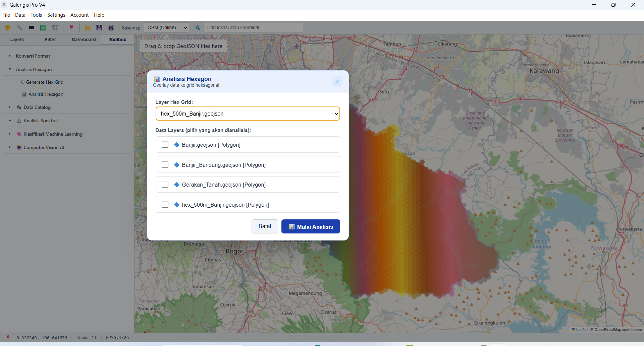Open the Data menu
Screen dimensions: 644x346
pyautogui.click(x=20, y=15)
